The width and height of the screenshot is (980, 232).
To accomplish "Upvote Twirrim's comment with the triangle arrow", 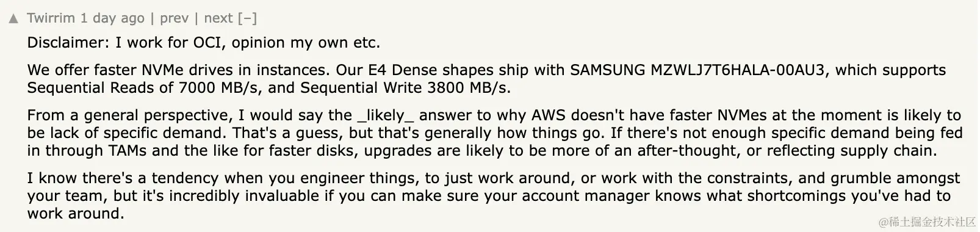I will (x=13, y=19).
